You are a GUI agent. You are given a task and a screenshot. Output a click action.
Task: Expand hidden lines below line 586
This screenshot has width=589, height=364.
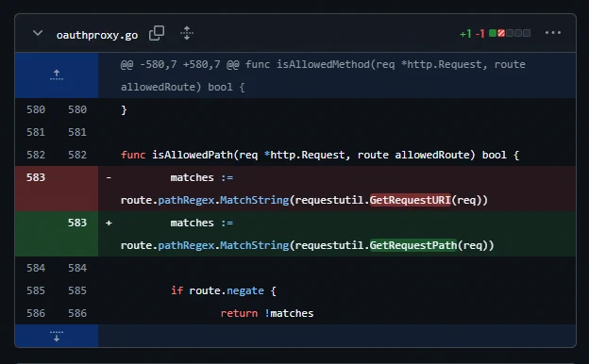57,336
